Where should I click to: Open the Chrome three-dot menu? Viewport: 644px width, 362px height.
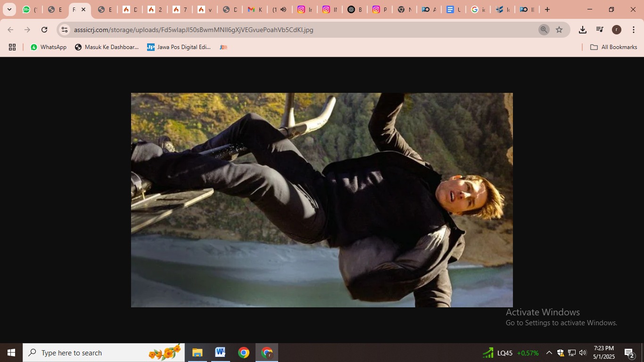click(x=634, y=30)
